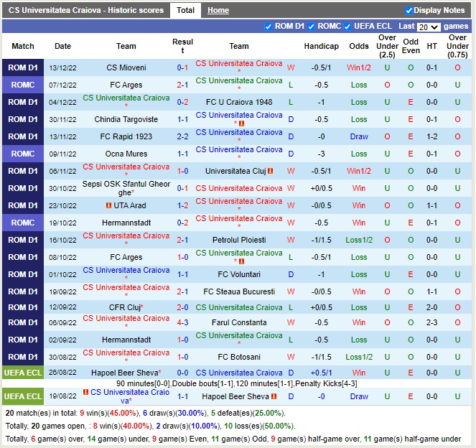Open the FC Steaua Bucuresti team link

(239, 292)
